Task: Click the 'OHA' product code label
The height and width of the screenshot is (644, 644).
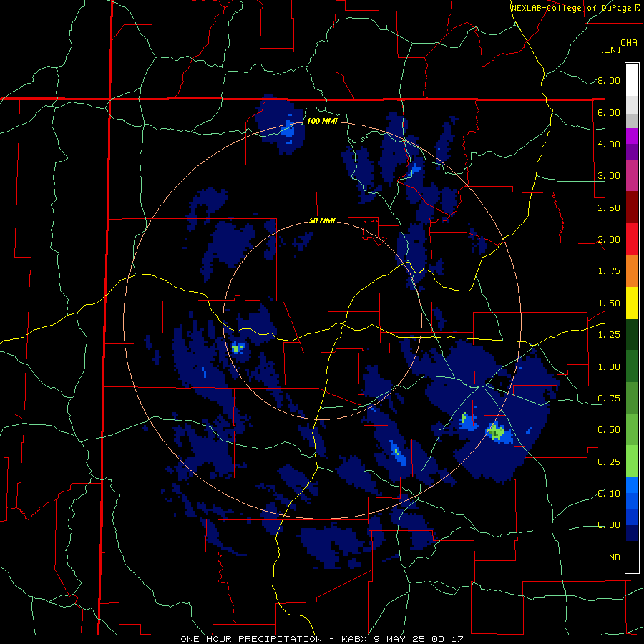Action: (629, 43)
